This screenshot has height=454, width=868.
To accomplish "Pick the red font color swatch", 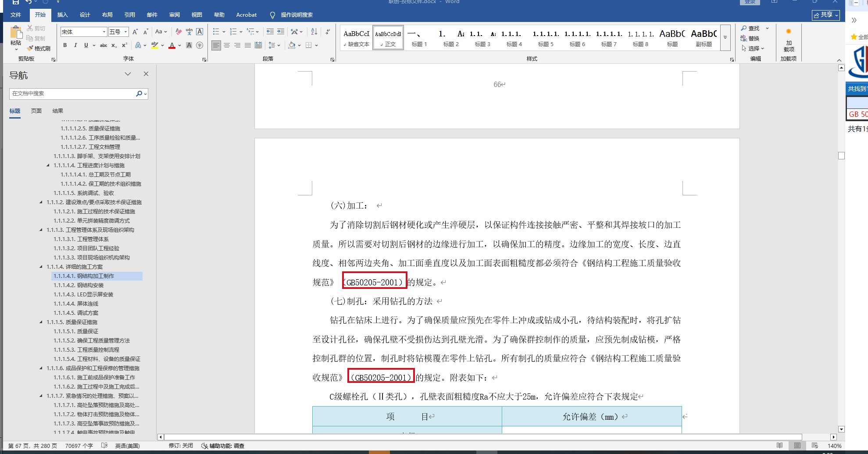I will 172,45.
